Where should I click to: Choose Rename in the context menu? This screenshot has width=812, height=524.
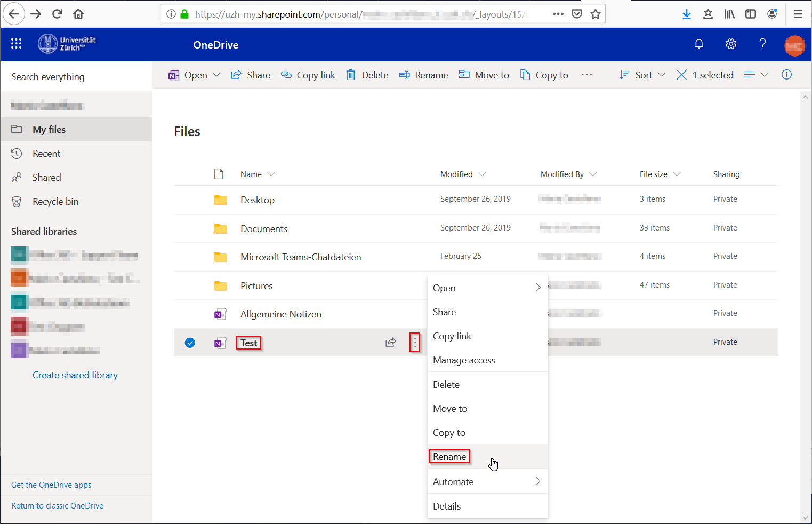pos(487,457)
